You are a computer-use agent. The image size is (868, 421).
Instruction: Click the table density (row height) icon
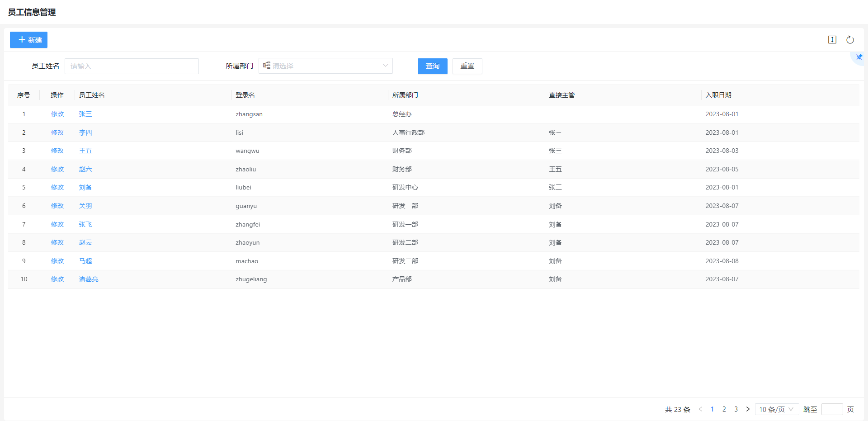tap(832, 40)
